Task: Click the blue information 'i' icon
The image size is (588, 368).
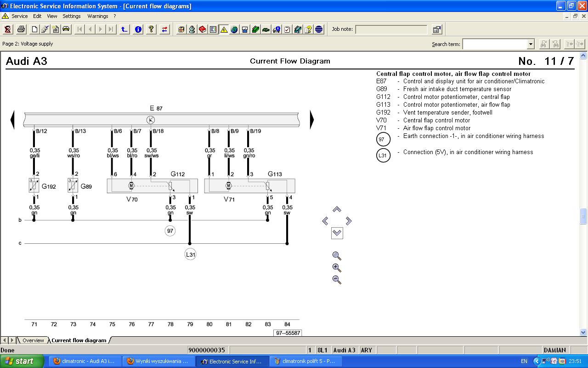Action: tap(138, 29)
